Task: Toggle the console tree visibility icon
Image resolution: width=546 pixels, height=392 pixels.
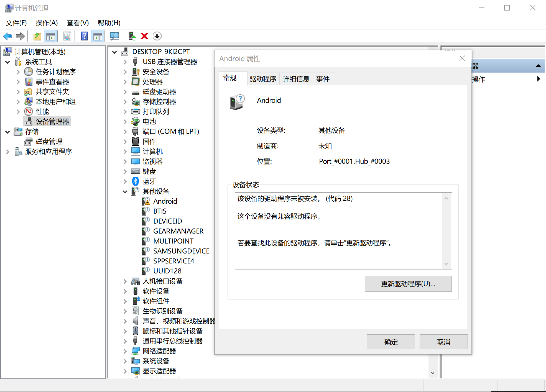Action: coord(51,36)
